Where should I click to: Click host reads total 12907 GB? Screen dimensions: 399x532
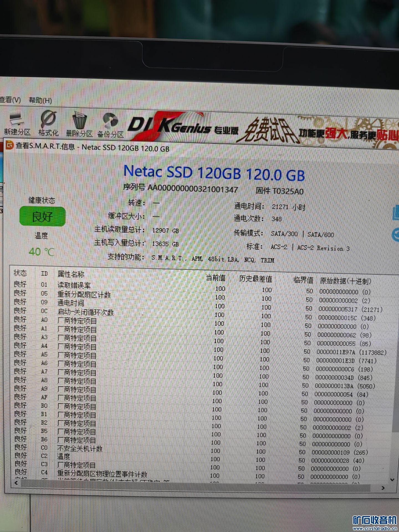(165, 231)
